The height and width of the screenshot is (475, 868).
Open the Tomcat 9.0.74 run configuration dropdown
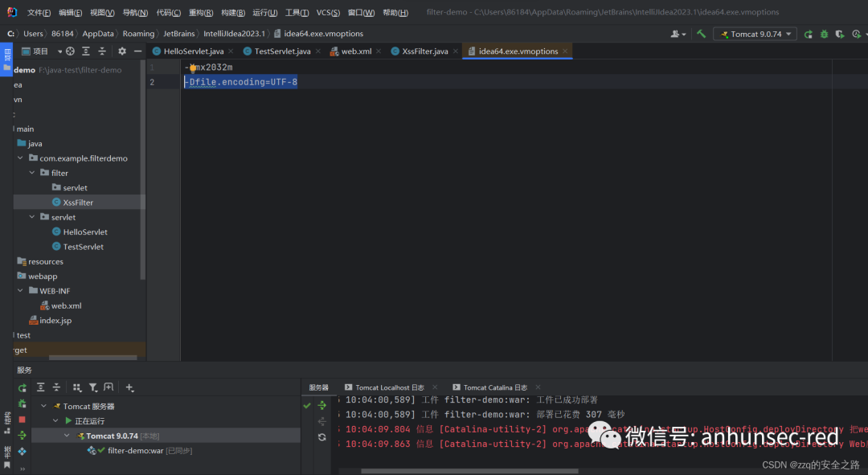pyautogui.click(x=755, y=34)
